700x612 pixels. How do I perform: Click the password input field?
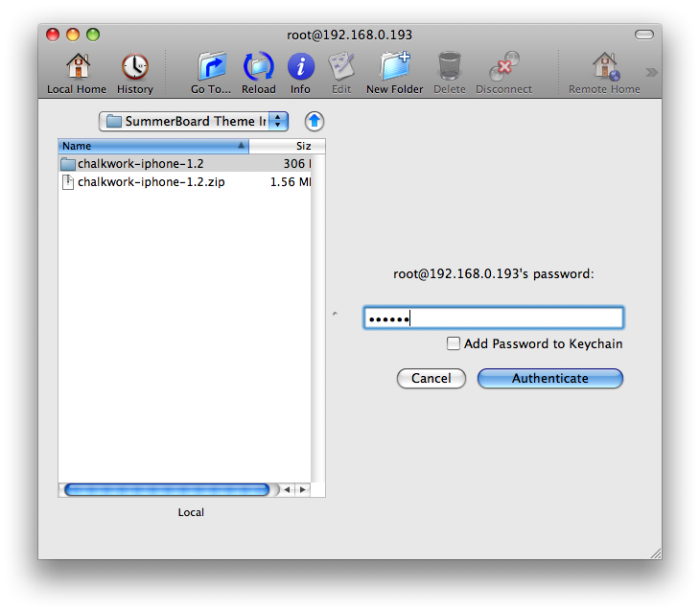493,318
